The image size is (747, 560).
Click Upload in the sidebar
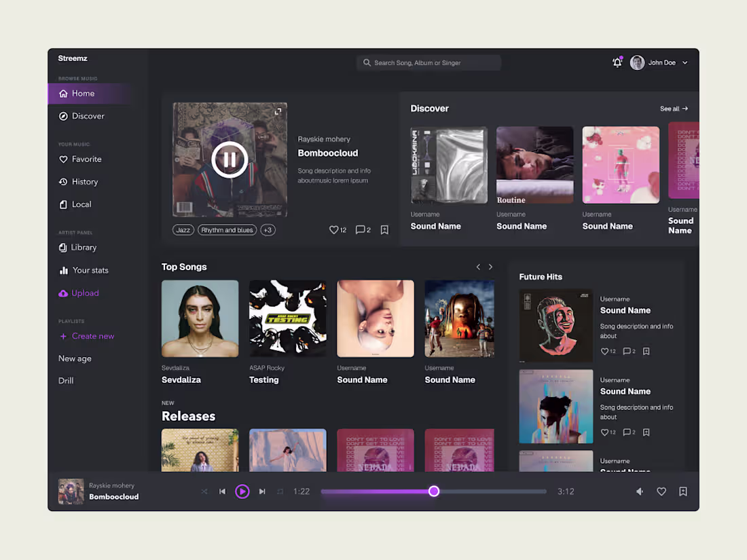79,293
